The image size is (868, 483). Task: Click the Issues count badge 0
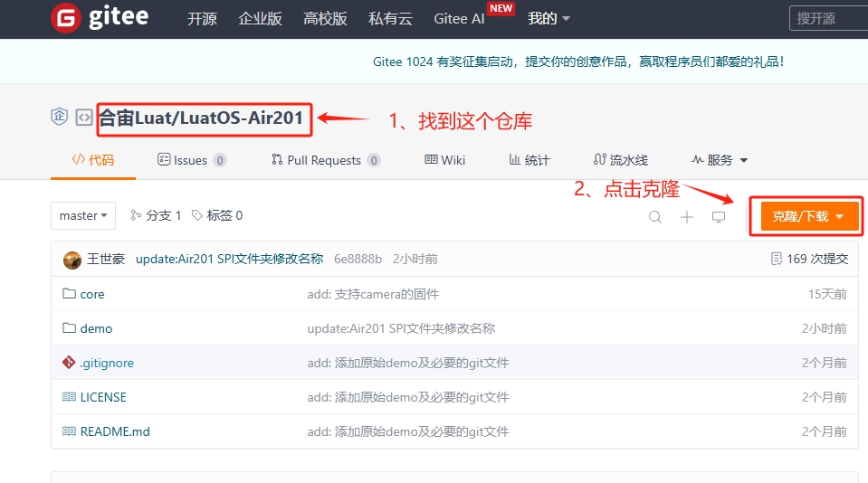coord(220,160)
